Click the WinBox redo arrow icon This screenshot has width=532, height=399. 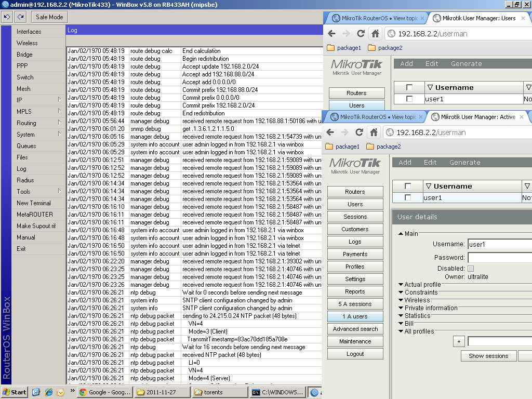[x=21, y=17]
